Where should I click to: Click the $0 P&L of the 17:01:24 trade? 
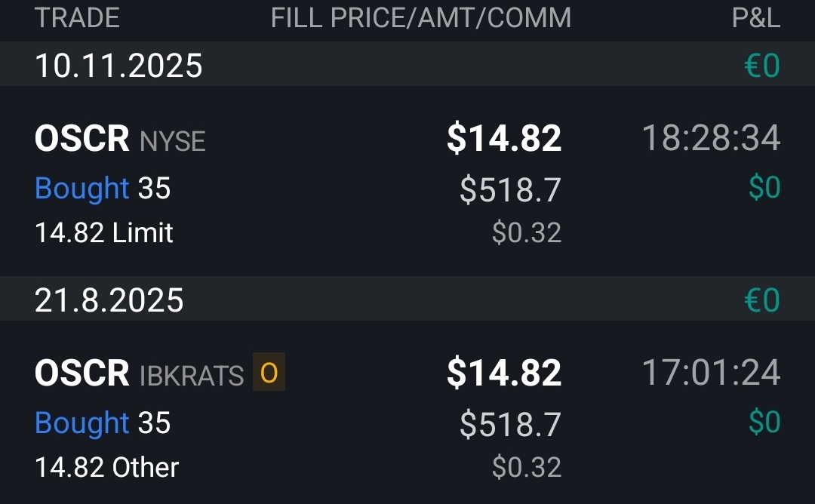(764, 423)
